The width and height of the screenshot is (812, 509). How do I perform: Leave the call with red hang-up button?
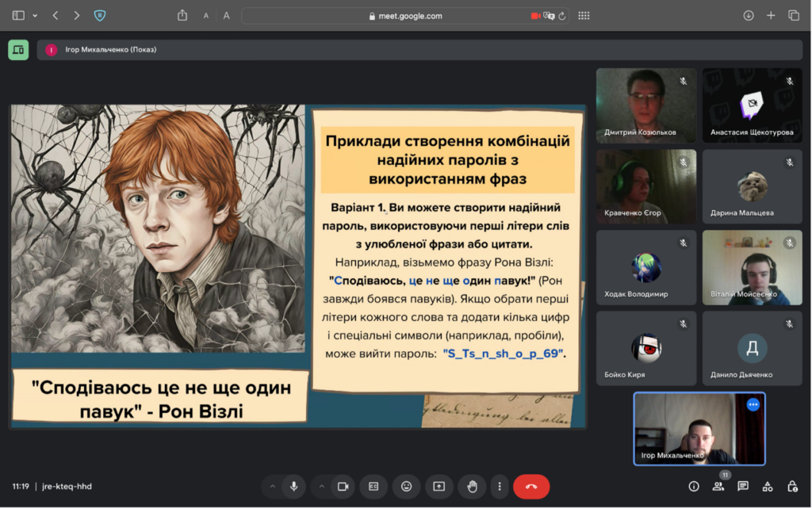click(x=531, y=486)
